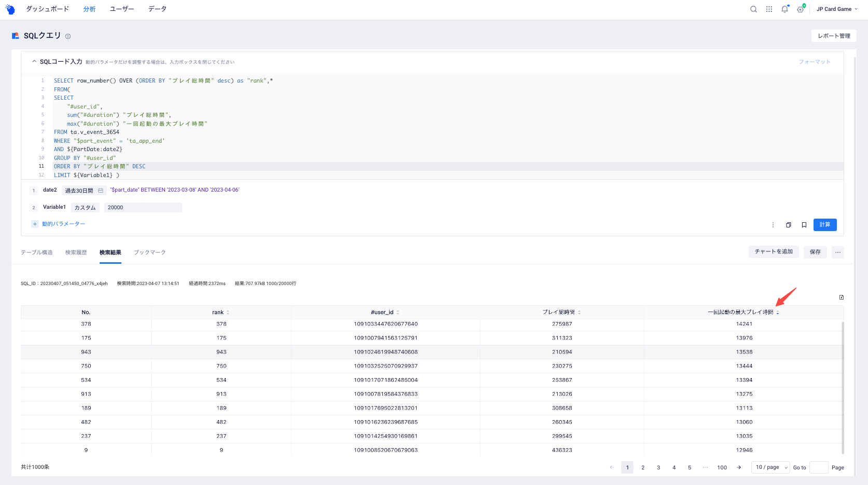The height and width of the screenshot is (485, 868).
Task: Click フォーマット link
Action: 815,62
